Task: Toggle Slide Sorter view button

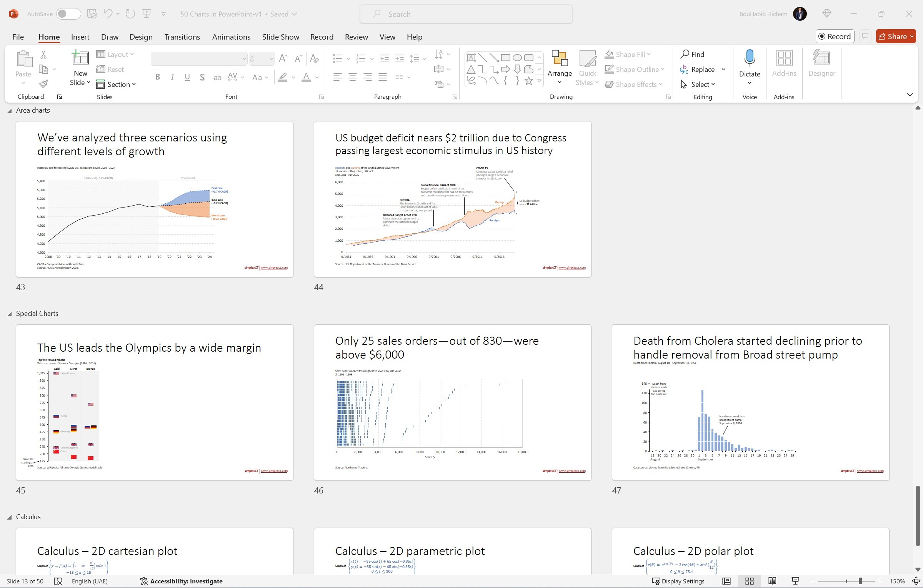Action: (x=749, y=581)
